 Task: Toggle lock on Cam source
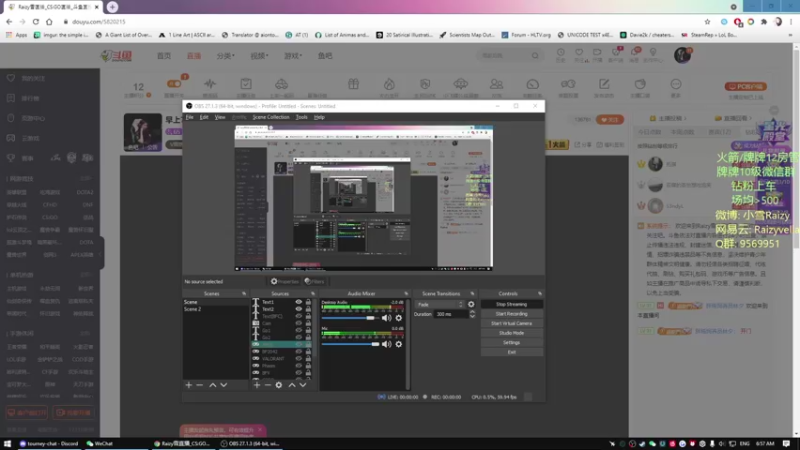pyautogui.click(x=308, y=323)
